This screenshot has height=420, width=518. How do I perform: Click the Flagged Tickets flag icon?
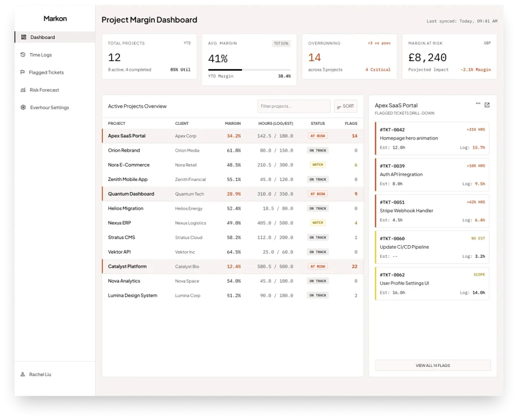point(22,72)
